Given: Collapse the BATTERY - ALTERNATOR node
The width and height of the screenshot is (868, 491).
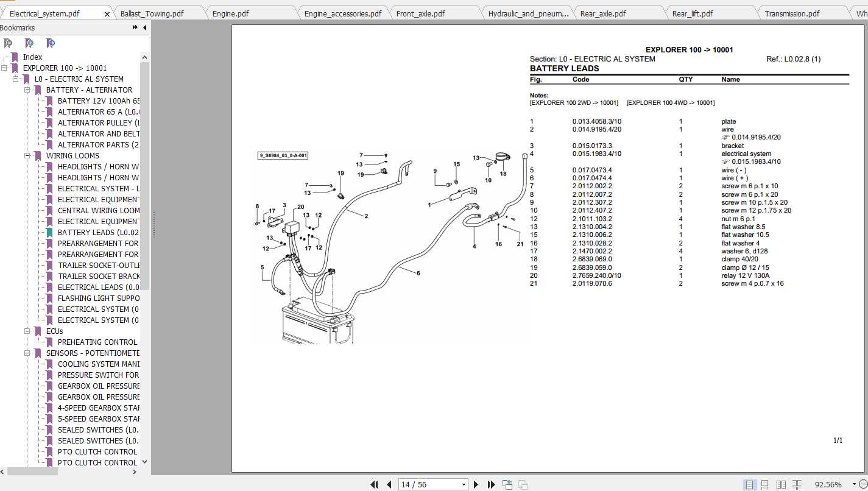Looking at the screenshot, I should (x=27, y=90).
